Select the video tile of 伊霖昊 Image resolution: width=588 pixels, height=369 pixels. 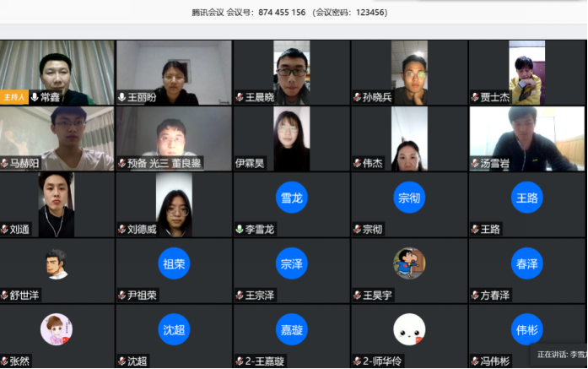292,138
